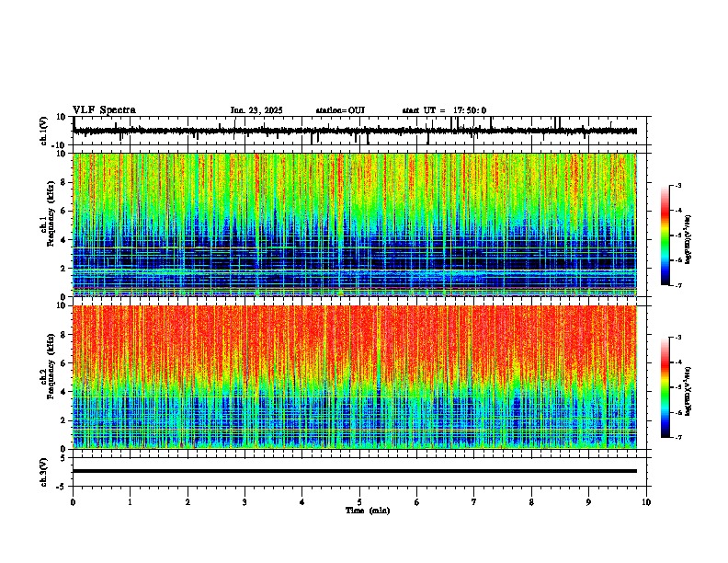Click the ch.3 thick black voltage trace
The height and width of the screenshot is (563, 728).
click(355, 471)
